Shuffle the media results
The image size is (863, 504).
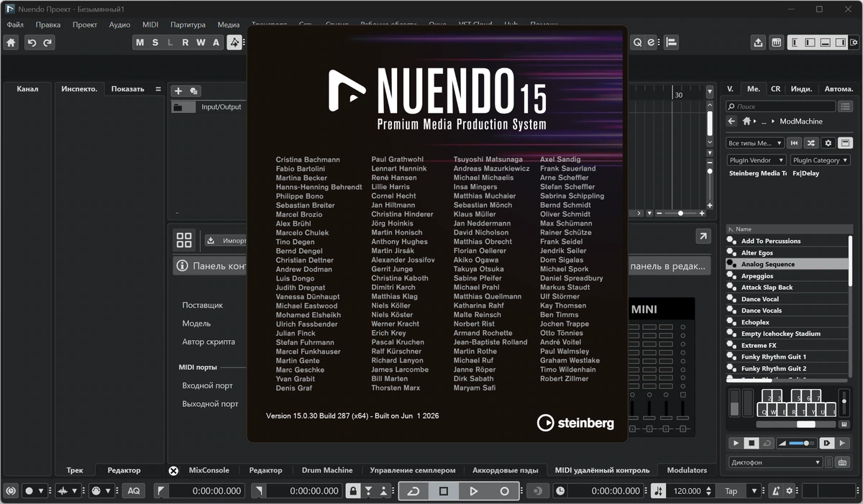coord(811,143)
